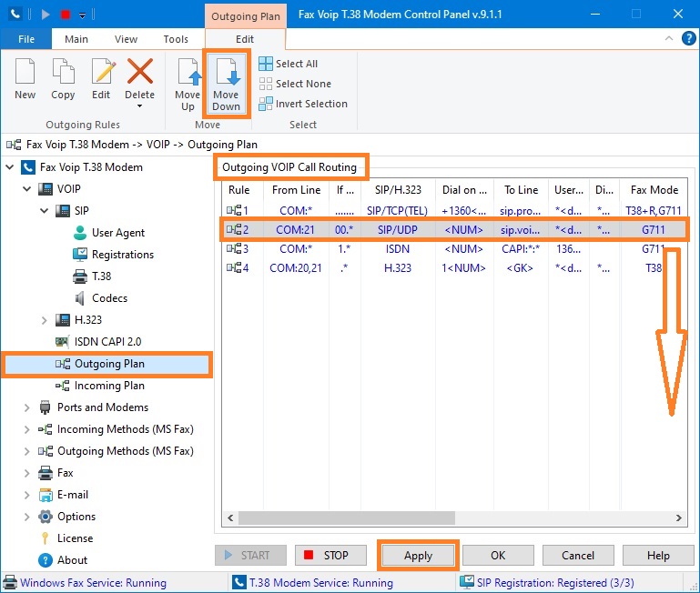Expand the Fax tree node
This screenshot has height=593, width=700.
[x=26, y=473]
